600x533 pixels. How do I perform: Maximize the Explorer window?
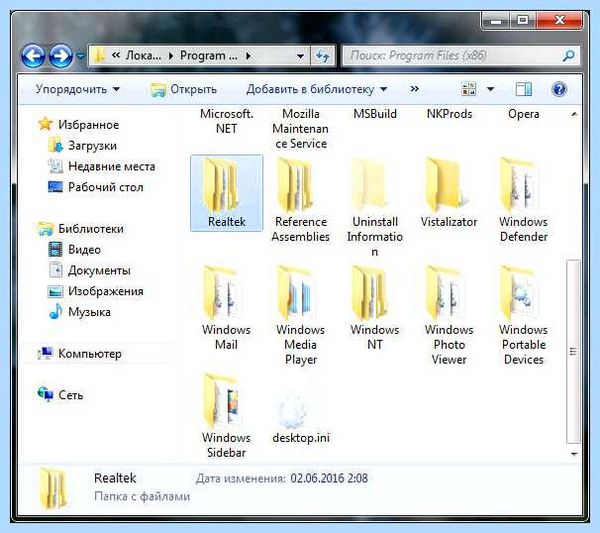pos(523,20)
